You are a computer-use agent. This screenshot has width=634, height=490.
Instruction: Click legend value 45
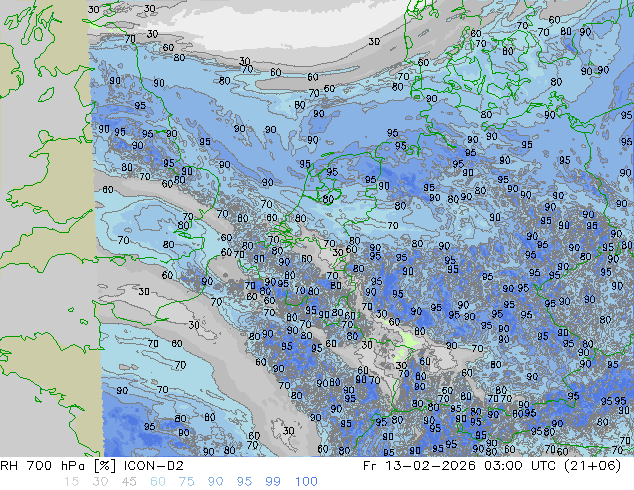[129, 482]
